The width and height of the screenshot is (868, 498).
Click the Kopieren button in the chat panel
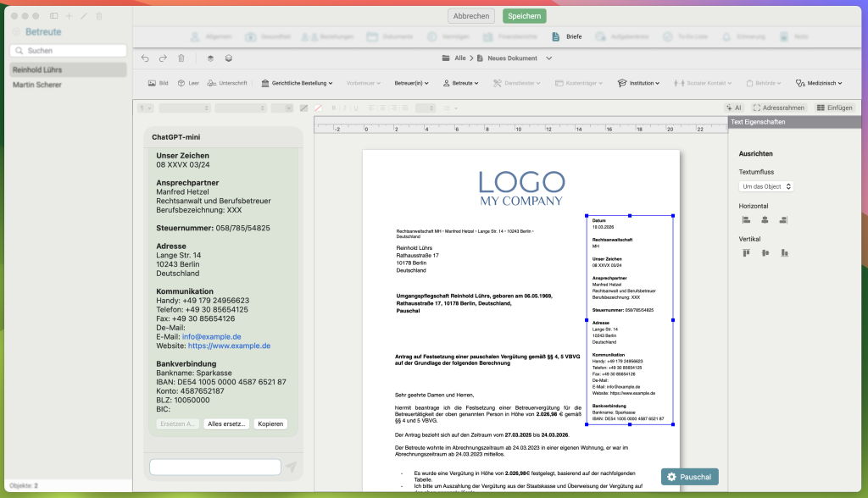coord(270,423)
